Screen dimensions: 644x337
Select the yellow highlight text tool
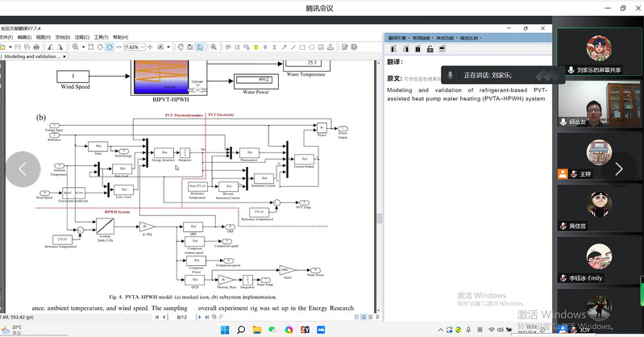256,48
